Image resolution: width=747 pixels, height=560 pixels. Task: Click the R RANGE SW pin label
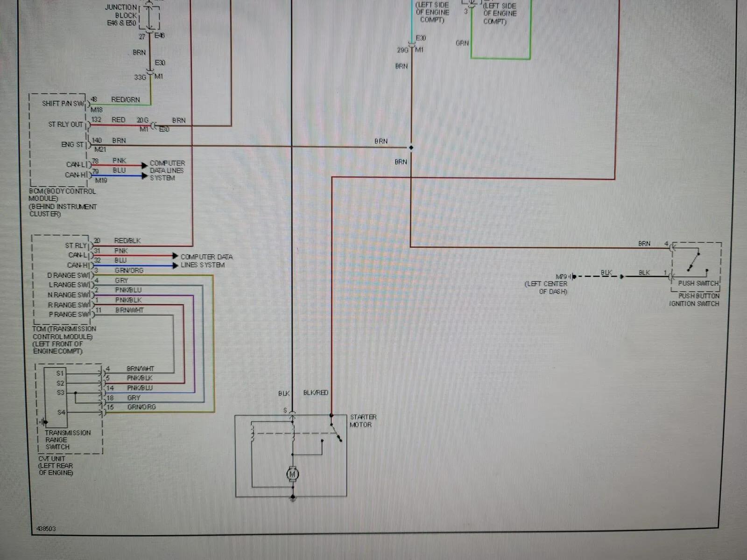[69, 305]
